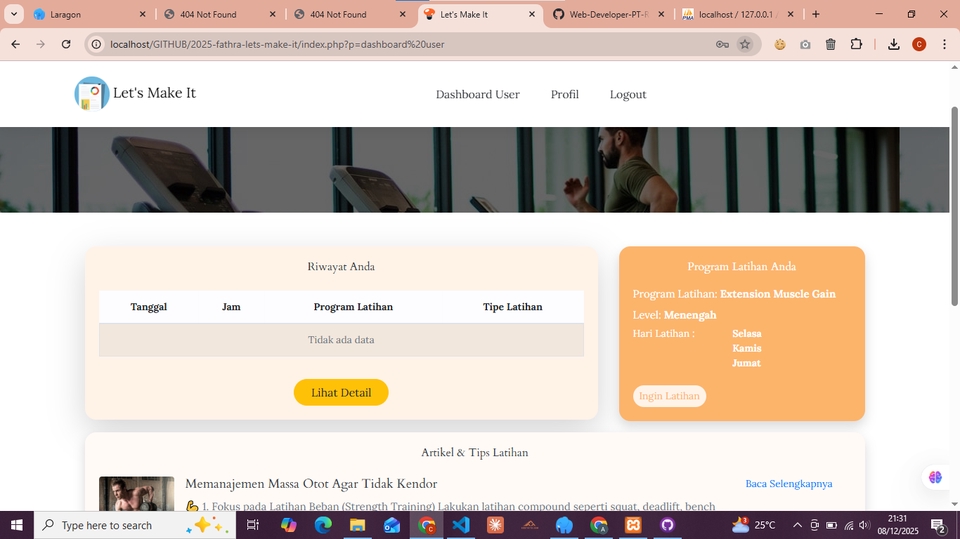This screenshot has height=539, width=960.
Task: Open the tab search dropdown arrow
Action: point(13,14)
